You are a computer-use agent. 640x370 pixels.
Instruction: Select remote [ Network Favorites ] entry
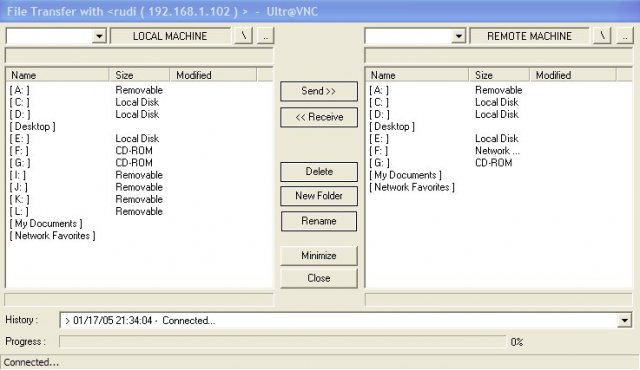(x=412, y=187)
